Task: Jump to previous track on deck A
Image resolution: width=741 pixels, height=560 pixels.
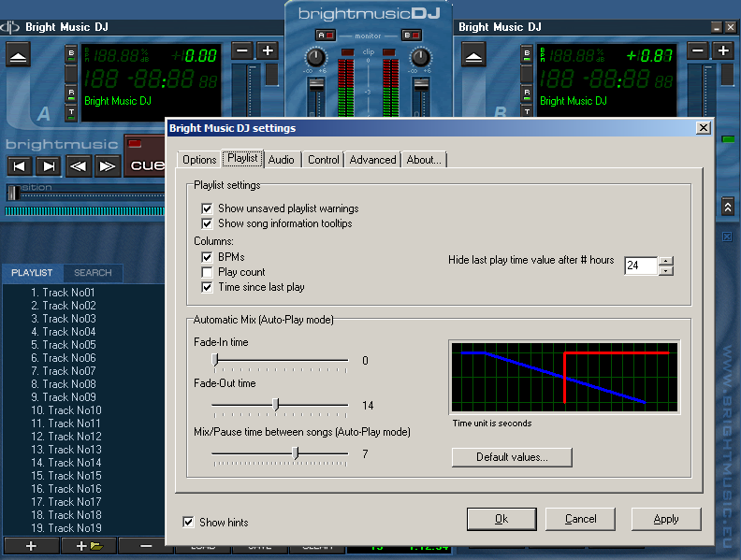Action: (x=19, y=166)
